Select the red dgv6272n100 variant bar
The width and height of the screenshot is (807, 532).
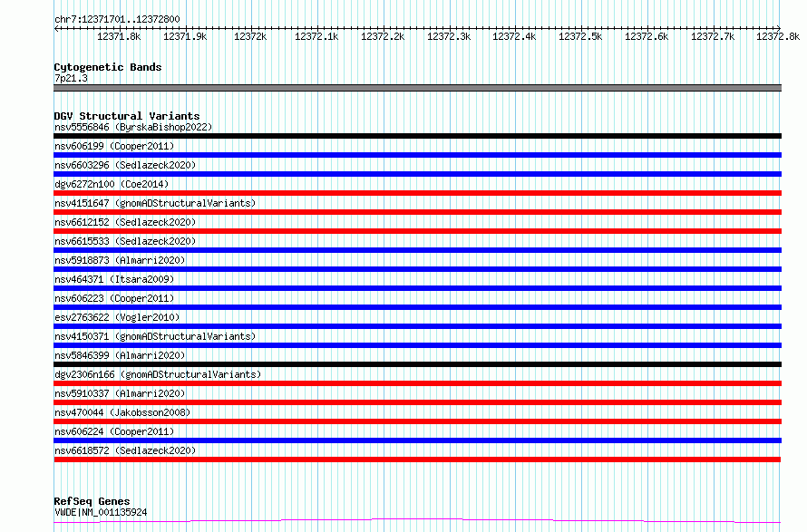(x=417, y=193)
